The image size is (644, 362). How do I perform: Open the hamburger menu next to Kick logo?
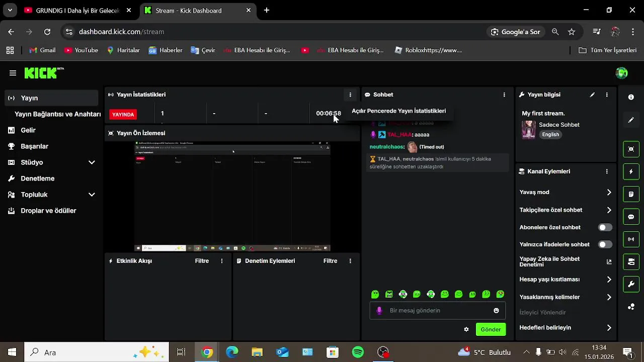click(x=13, y=73)
